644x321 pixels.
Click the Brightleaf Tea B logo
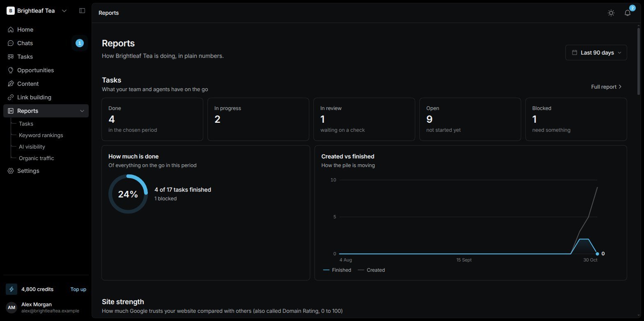[11, 11]
